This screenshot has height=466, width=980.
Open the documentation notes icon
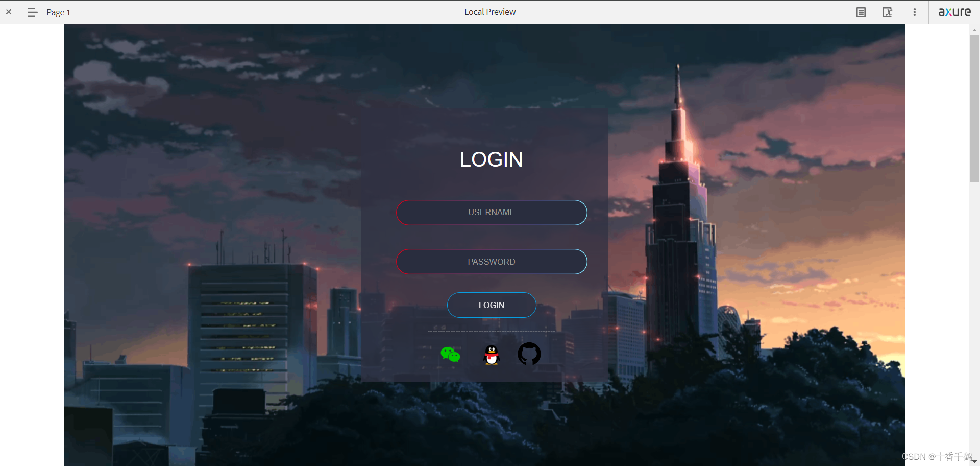click(861, 12)
